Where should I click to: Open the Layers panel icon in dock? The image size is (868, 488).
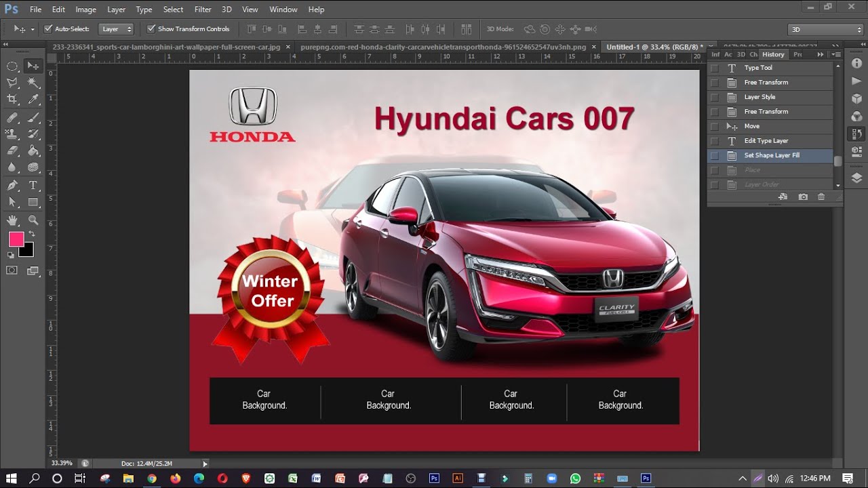coord(856,178)
